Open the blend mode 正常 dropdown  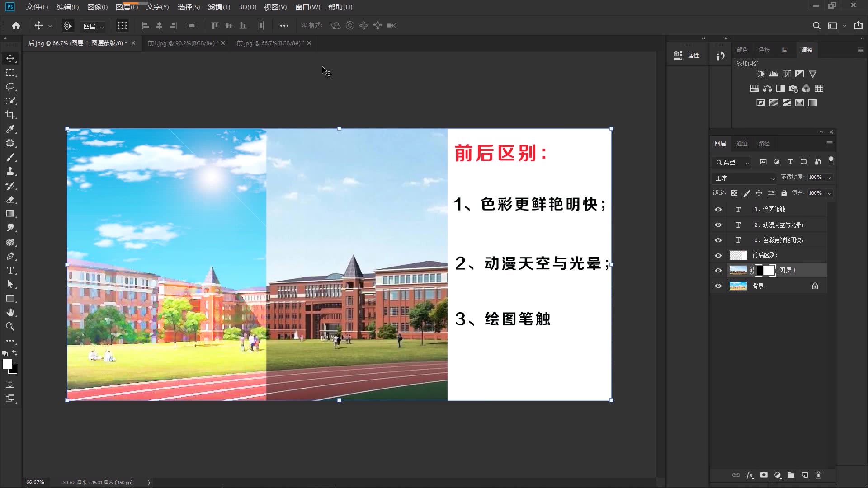[x=745, y=178]
